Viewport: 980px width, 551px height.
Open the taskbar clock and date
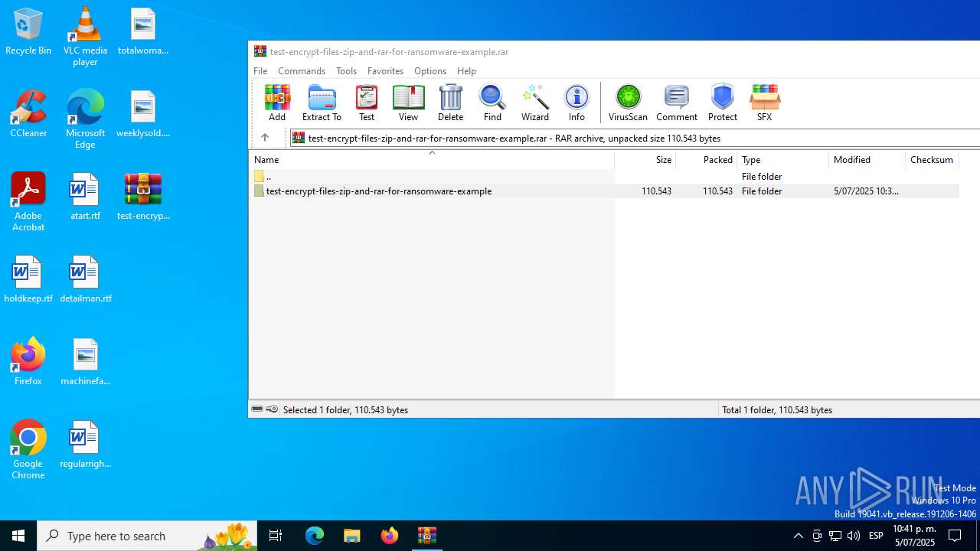coord(914,536)
